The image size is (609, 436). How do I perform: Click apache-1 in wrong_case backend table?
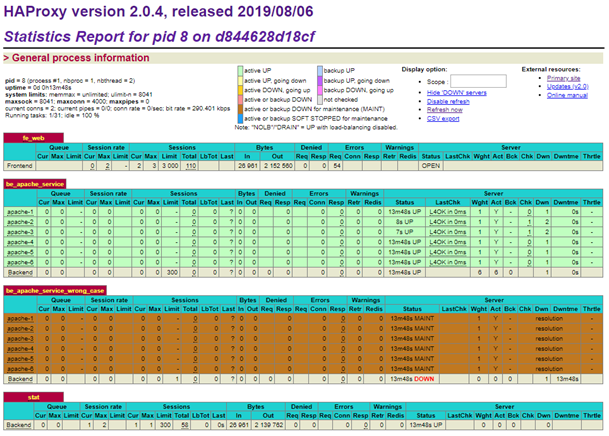pyautogui.click(x=20, y=318)
